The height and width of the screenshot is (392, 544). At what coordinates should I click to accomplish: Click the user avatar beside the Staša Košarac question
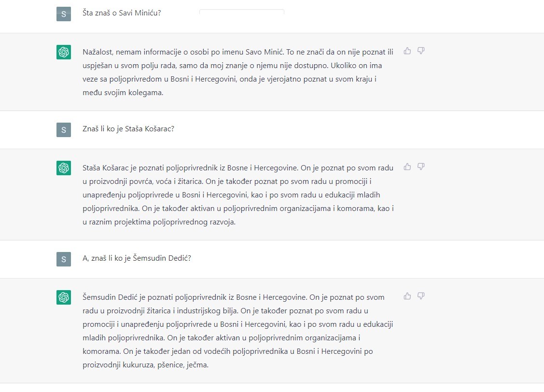pos(64,129)
